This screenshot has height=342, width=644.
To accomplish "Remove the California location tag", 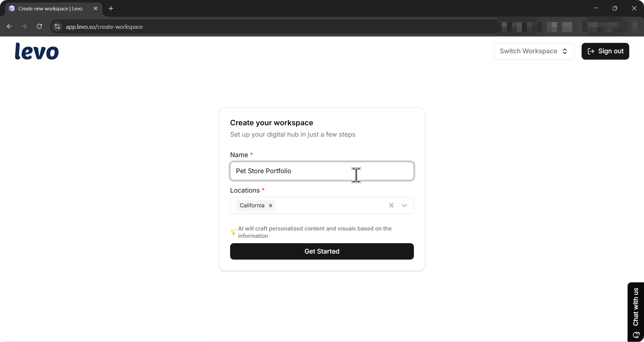I will coord(270,206).
